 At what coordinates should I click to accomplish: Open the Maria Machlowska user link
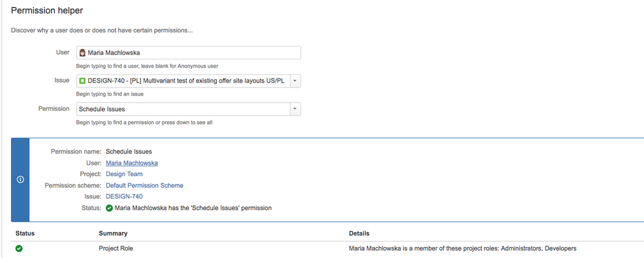132,163
